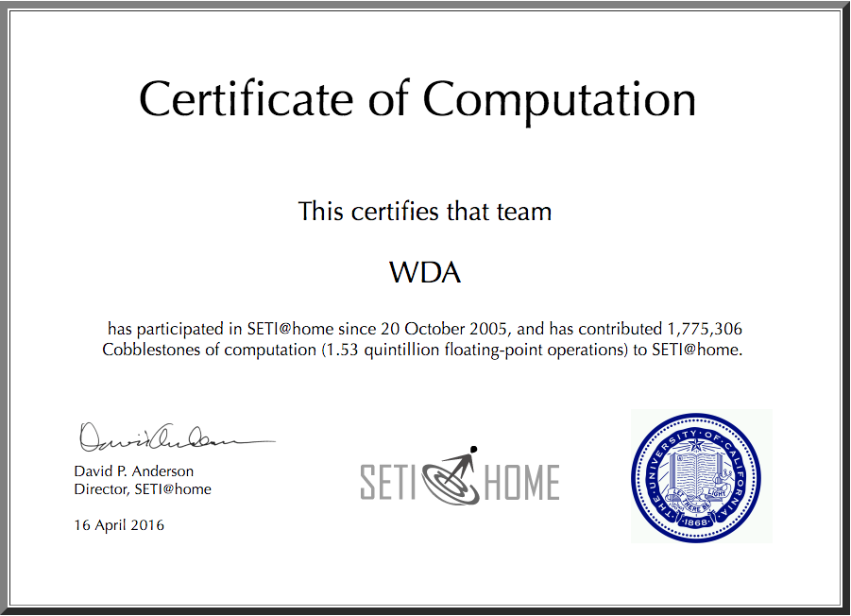
Task: Click the team name "WDA"
Action: pyautogui.click(x=425, y=273)
